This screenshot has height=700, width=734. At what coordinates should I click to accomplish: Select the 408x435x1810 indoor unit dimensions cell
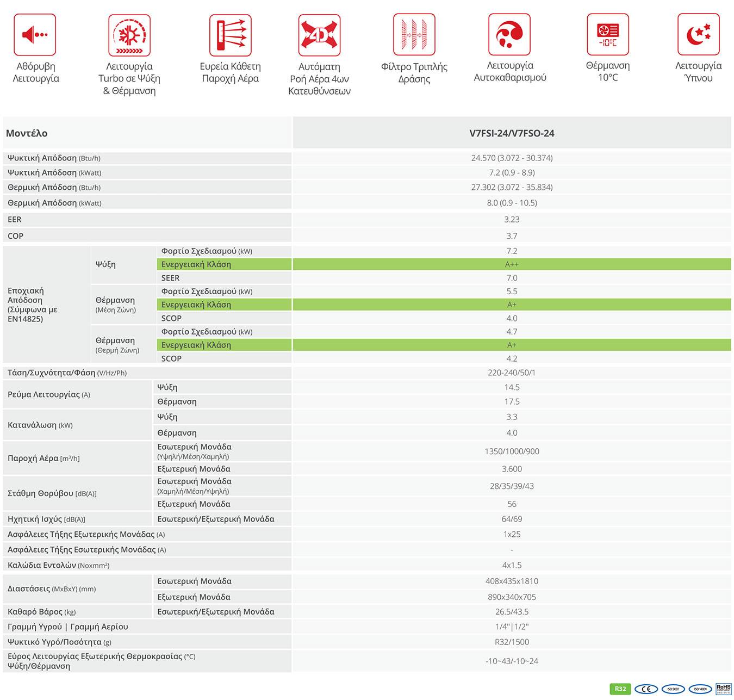(512, 581)
